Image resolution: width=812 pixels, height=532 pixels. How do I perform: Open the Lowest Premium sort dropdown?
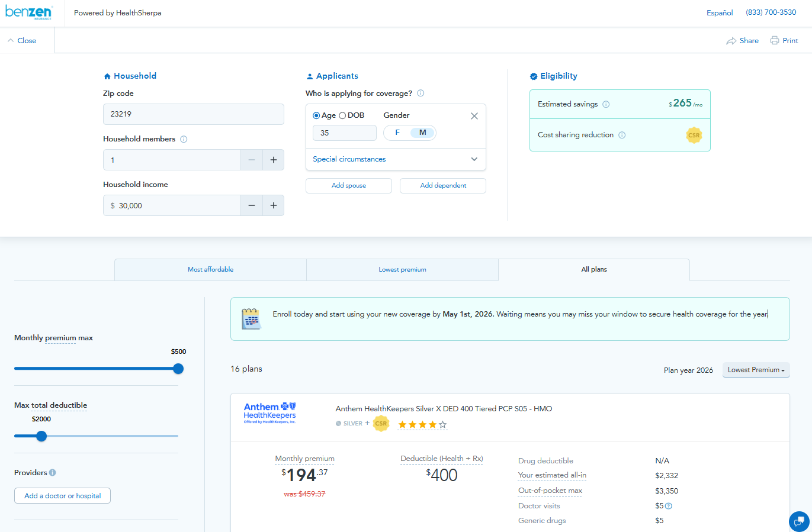tap(756, 370)
